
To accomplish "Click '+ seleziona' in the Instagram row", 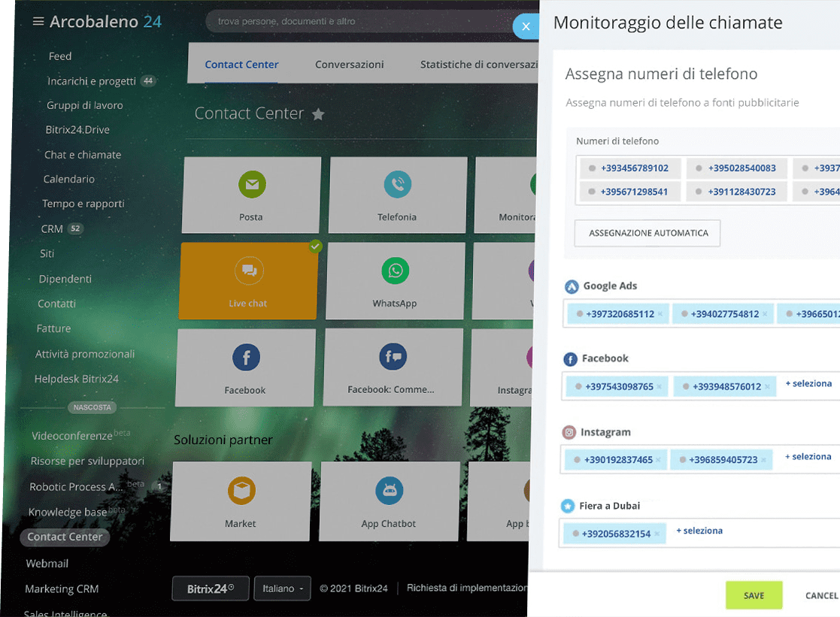I will 808,457.
